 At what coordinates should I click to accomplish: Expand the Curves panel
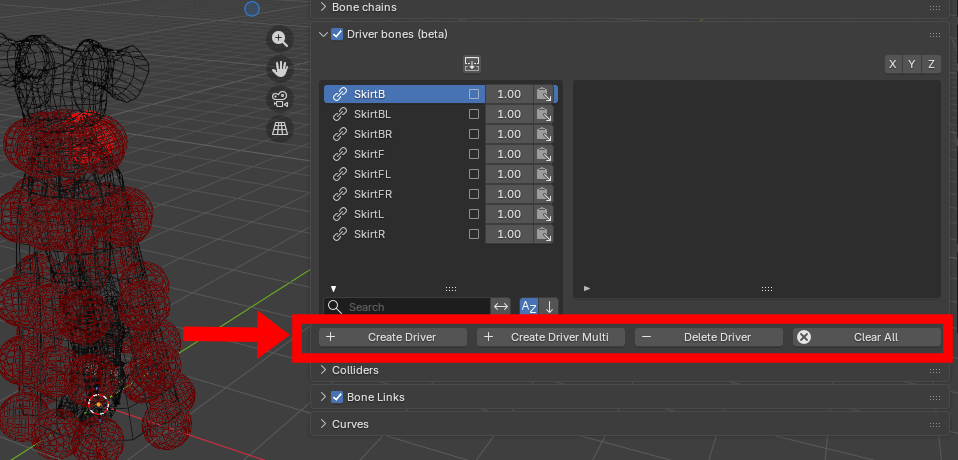coord(323,424)
